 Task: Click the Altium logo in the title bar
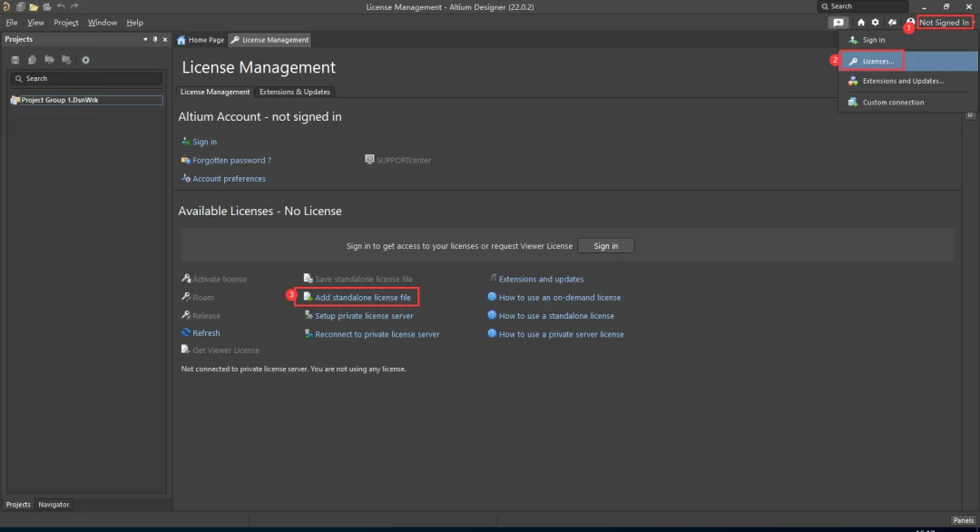[x=6, y=6]
